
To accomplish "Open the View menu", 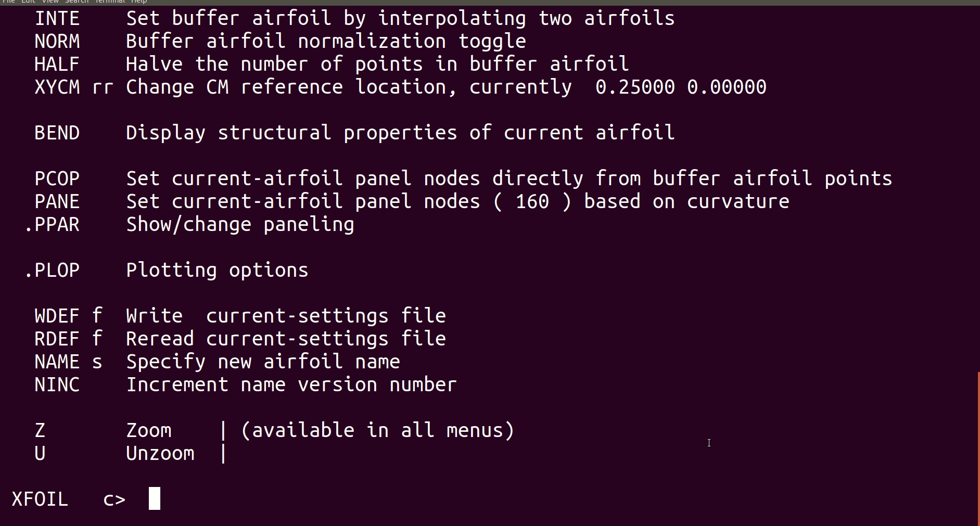I will click(x=50, y=2).
